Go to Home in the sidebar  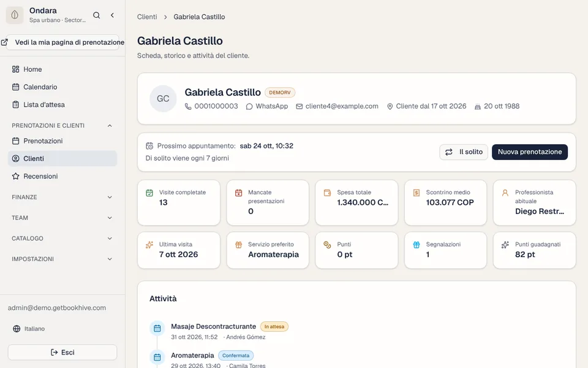point(62,69)
